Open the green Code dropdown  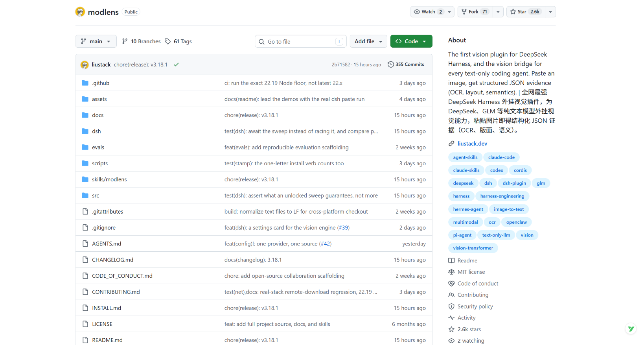(x=411, y=41)
